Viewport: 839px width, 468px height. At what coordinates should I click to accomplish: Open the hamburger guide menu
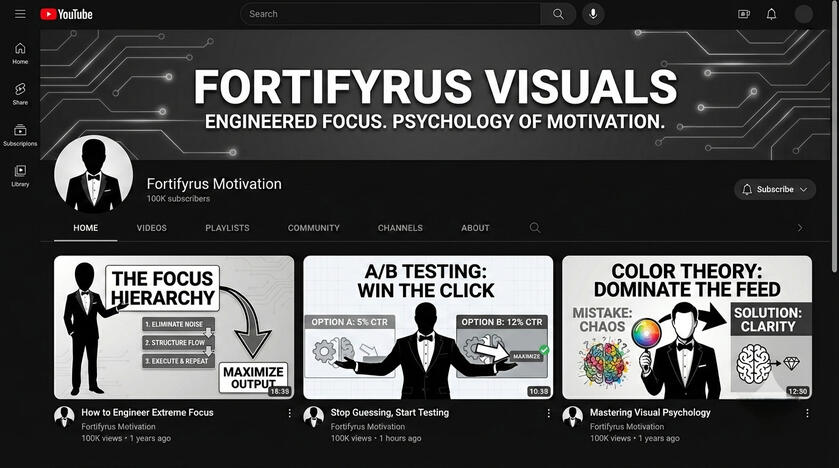click(20, 14)
